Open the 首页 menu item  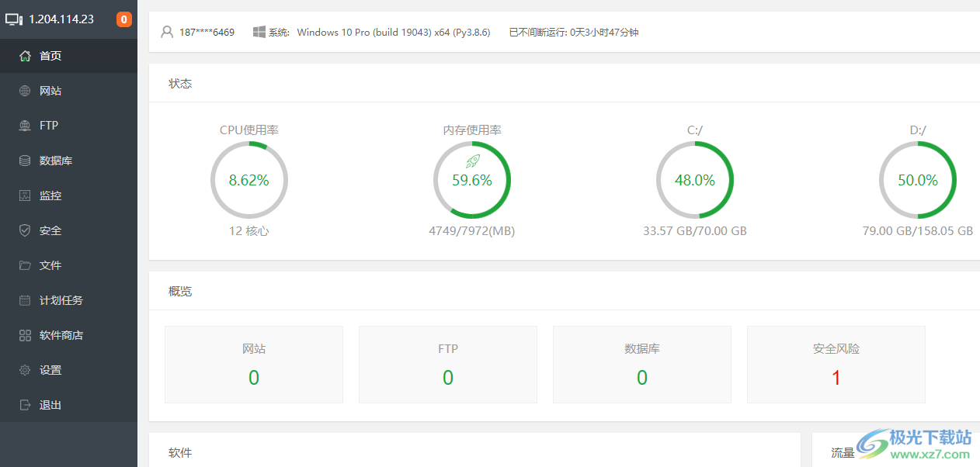[x=68, y=56]
